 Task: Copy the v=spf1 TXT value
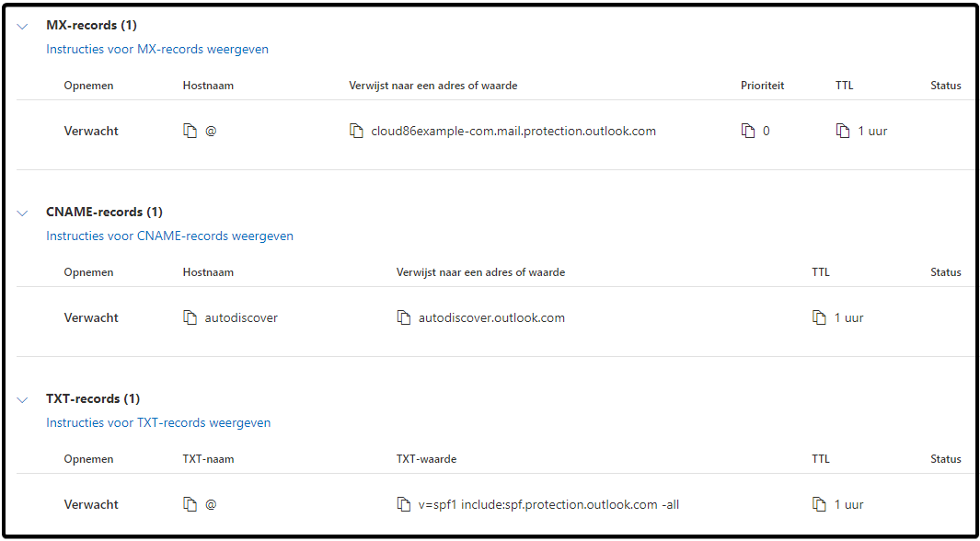(404, 504)
